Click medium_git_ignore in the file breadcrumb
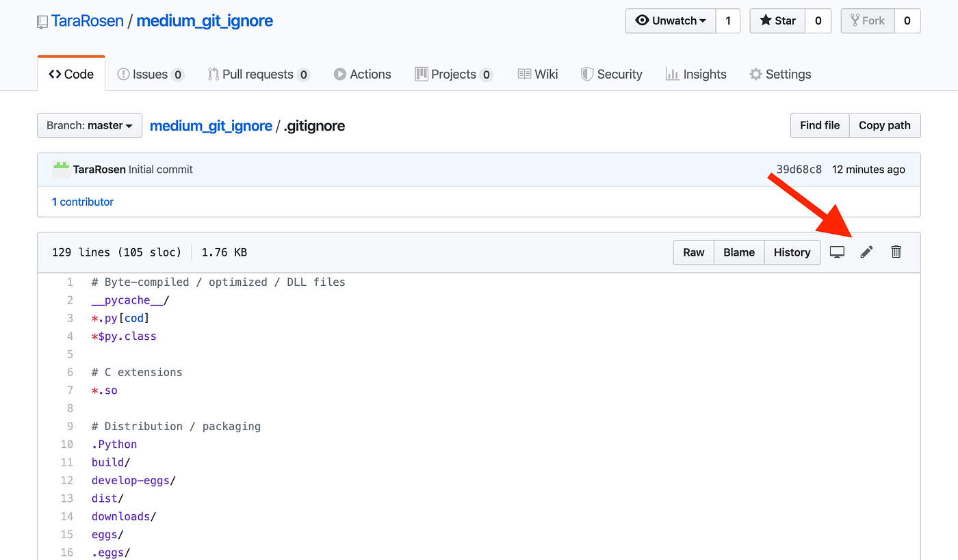 coord(211,126)
